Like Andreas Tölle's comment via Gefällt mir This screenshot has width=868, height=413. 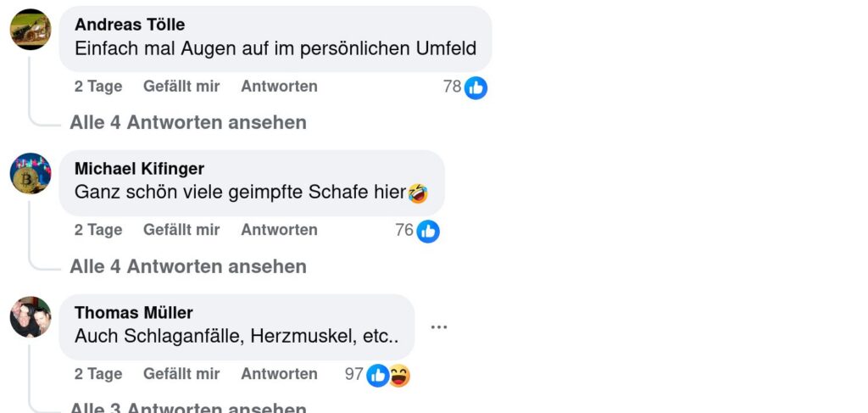[181, 87]
